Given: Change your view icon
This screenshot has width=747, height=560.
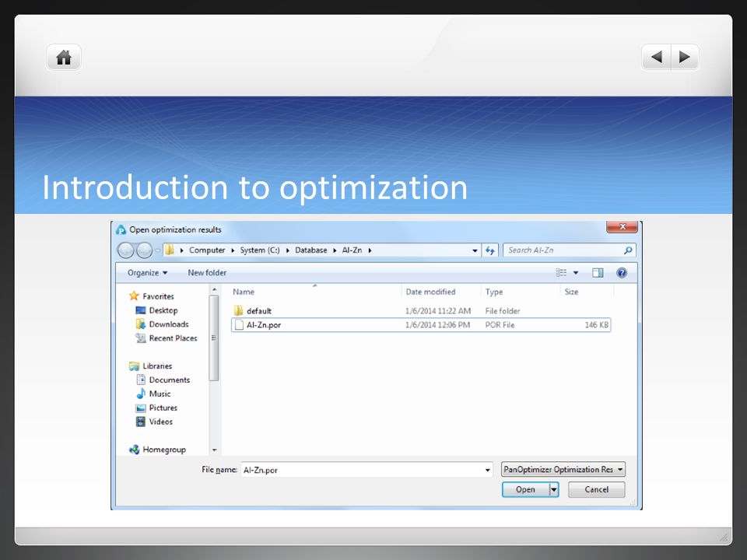Looking at the screenshot, I should point(561,273).
